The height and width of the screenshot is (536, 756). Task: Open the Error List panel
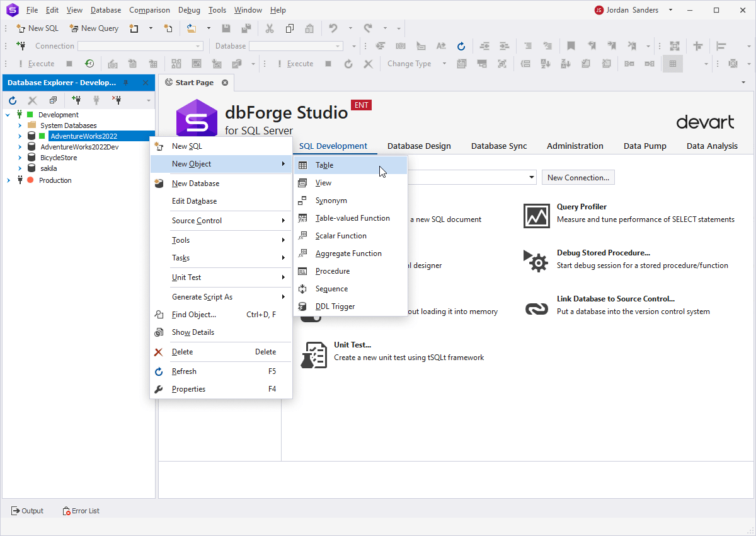coord(81,511)
